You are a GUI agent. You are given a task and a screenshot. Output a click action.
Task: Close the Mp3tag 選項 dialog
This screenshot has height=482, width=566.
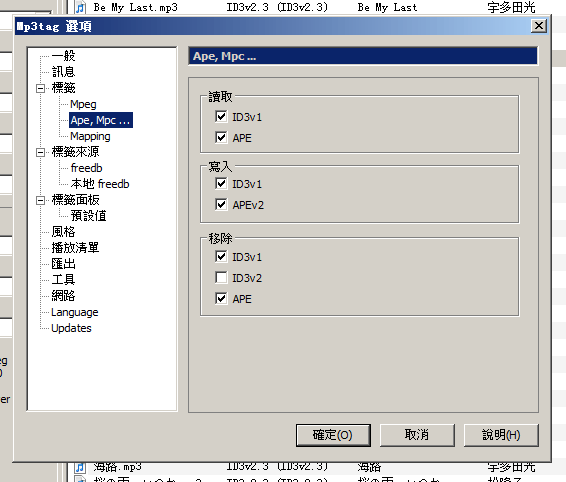pos(539,26)
